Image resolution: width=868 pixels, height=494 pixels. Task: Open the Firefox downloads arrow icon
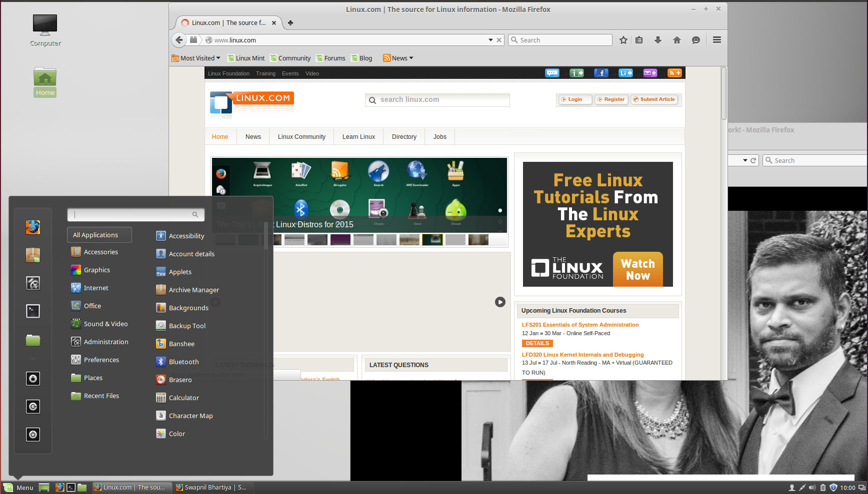[658, 40]
